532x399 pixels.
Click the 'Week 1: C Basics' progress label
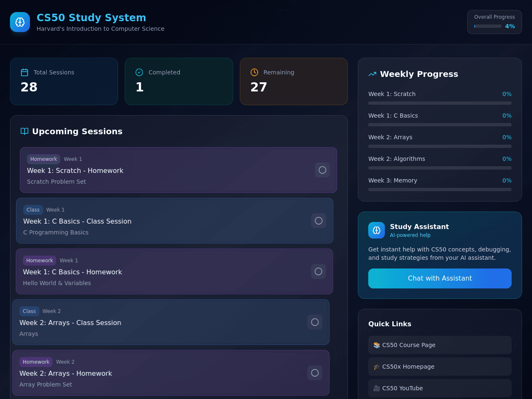coord(393,116)
